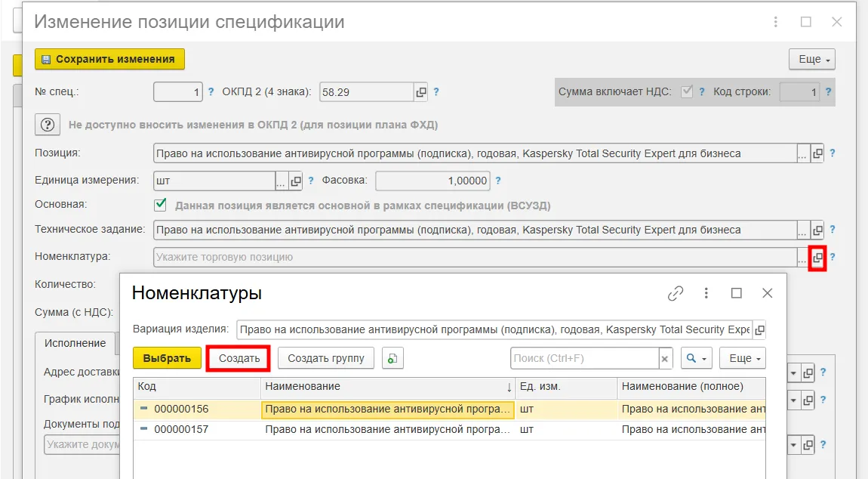Viewport: 868px width, 479px height.
Task: Click the Создать button
Action: [239, 358]
